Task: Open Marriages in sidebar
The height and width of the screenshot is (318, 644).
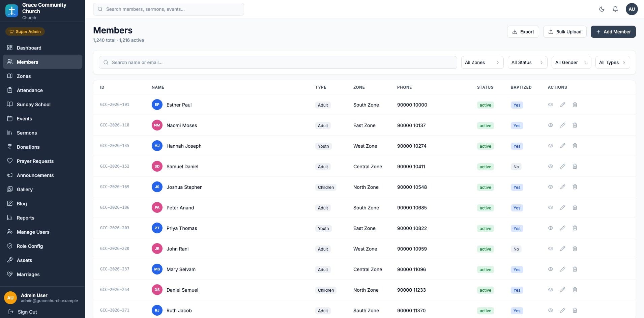Action: coord(42,274)
